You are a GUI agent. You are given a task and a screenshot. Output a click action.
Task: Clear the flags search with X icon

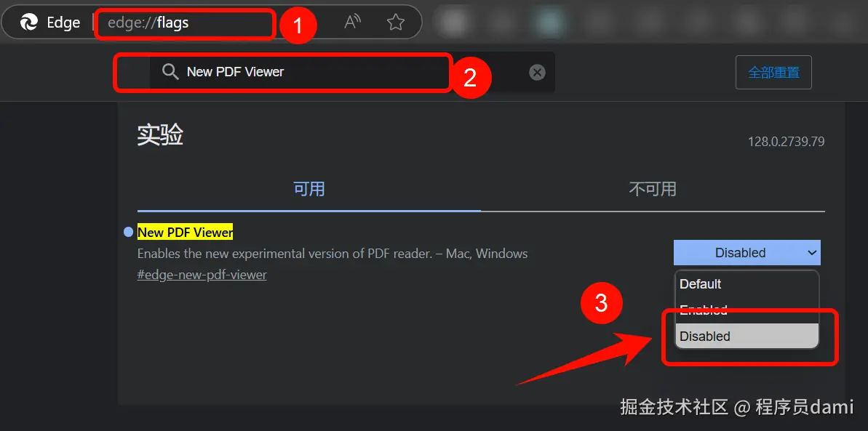click(x=537, y=73)
